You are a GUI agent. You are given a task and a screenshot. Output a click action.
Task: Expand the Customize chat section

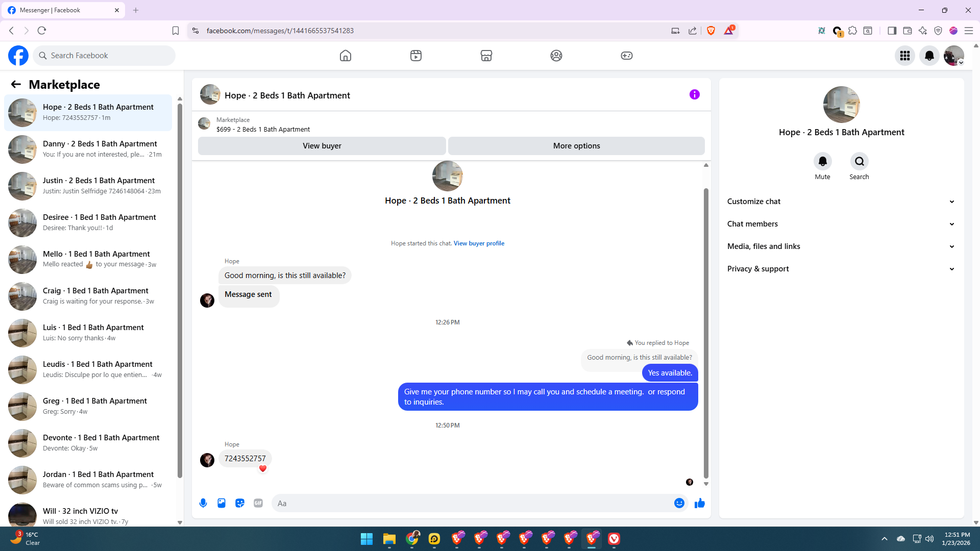point(841,202)
